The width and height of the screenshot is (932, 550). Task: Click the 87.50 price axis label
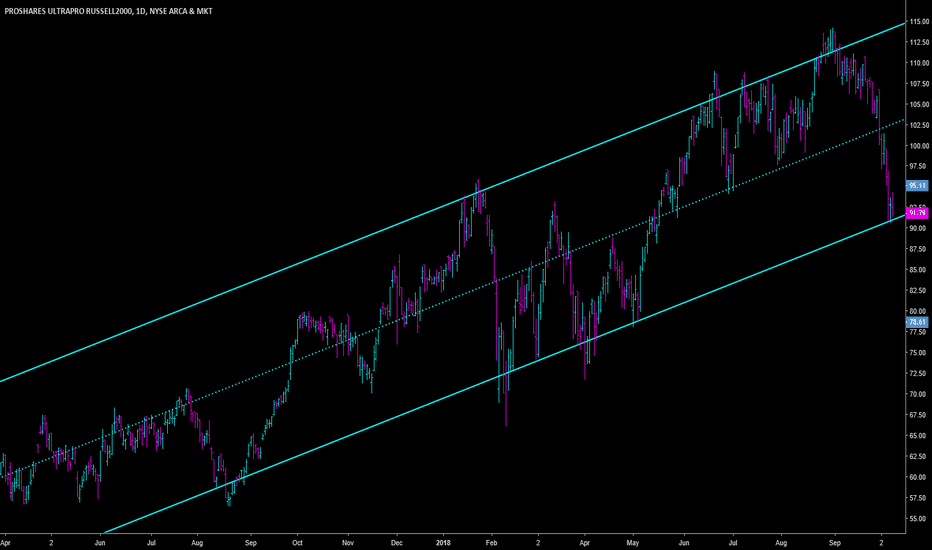[919, 249]
